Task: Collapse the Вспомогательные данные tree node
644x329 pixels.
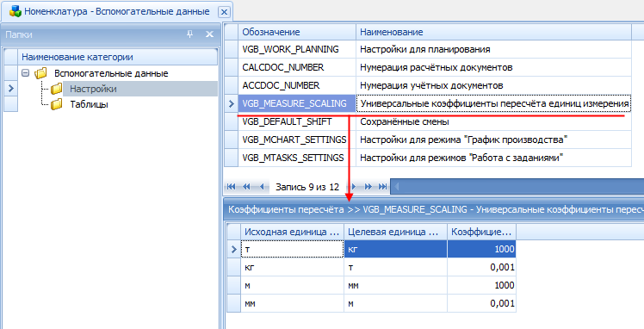Action: coord(26,73)
